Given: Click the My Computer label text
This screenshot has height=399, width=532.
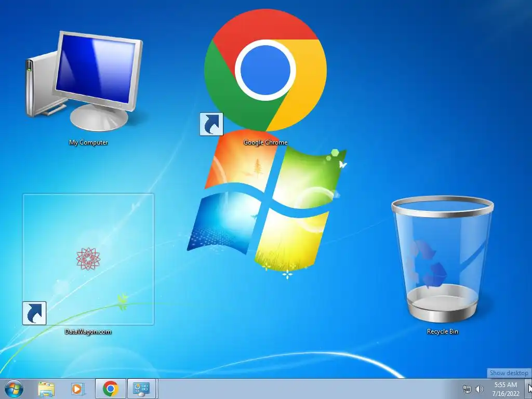Looking at the screenshot, I should (x=88, y=142).
